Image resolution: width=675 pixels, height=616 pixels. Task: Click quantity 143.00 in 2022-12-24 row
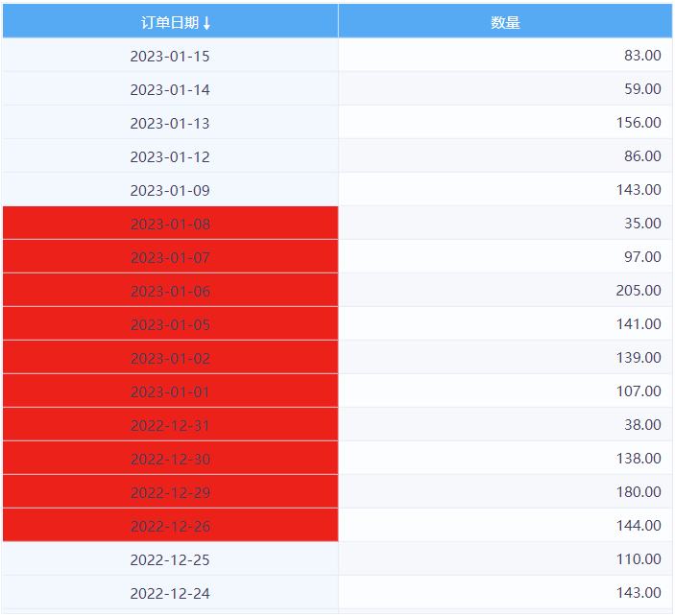click(639, 592)
